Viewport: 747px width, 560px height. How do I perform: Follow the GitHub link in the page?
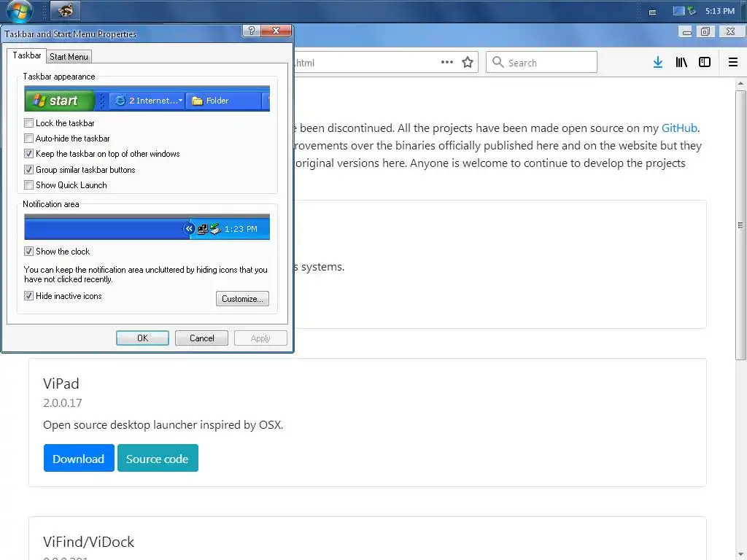click(679, 128)
